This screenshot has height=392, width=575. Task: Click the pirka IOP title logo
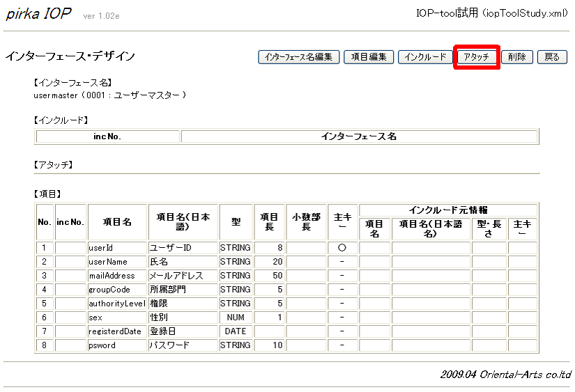coord(39,15)
